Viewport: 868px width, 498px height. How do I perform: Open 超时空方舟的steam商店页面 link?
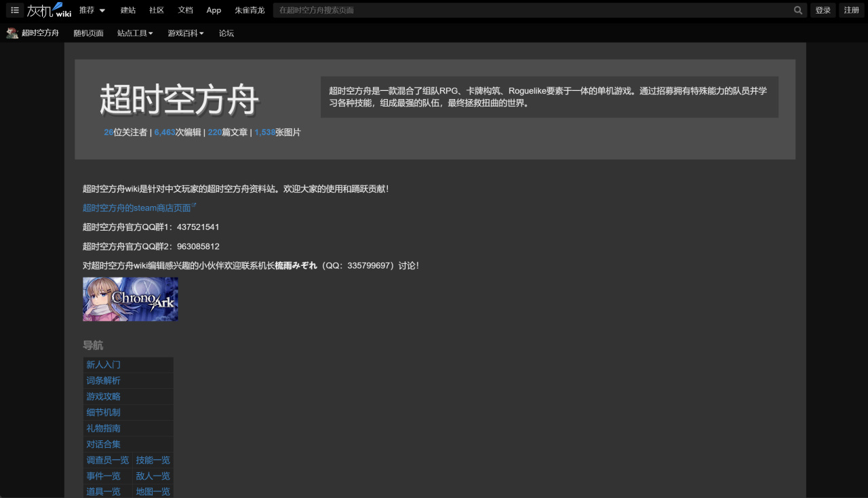click(137, 208)
